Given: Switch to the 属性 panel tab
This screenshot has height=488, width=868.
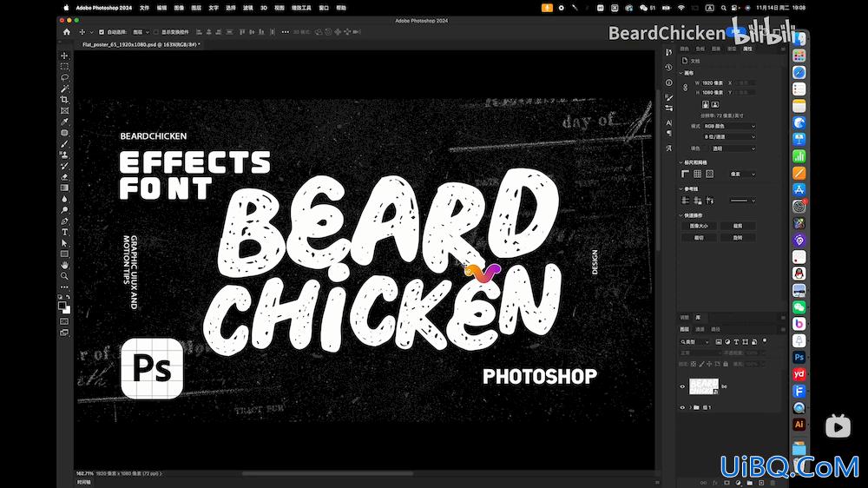Looking at the screenshot, I should (747, 49).
